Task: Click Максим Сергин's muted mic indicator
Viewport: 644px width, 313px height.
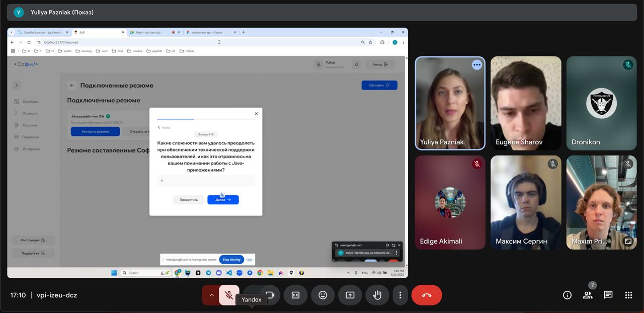Action: click(552, 164)
